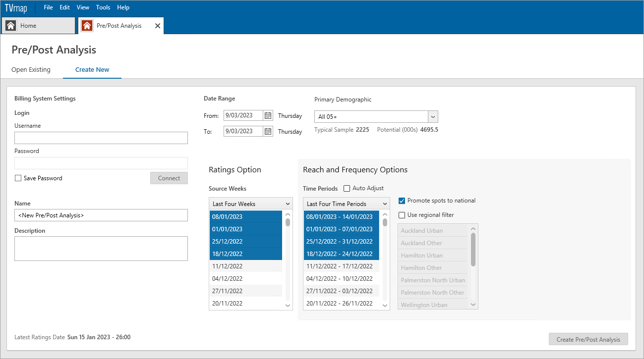Select time period 18/12/2022 - 24/12/2022
Image resolution: width=644 pixels, height=359 pixels.
point(342,254)
